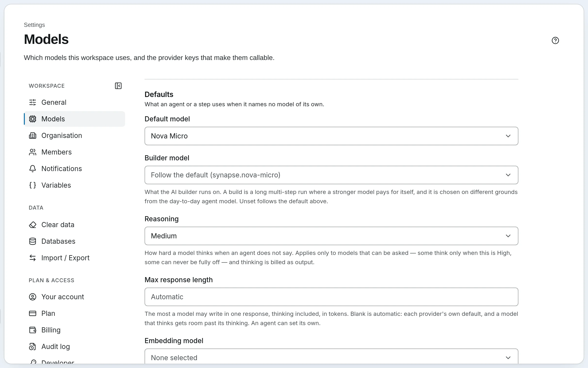The height and width of the screenshot is (368, 588).
Task: Click the General sliders icon
Action: point(33,102)
